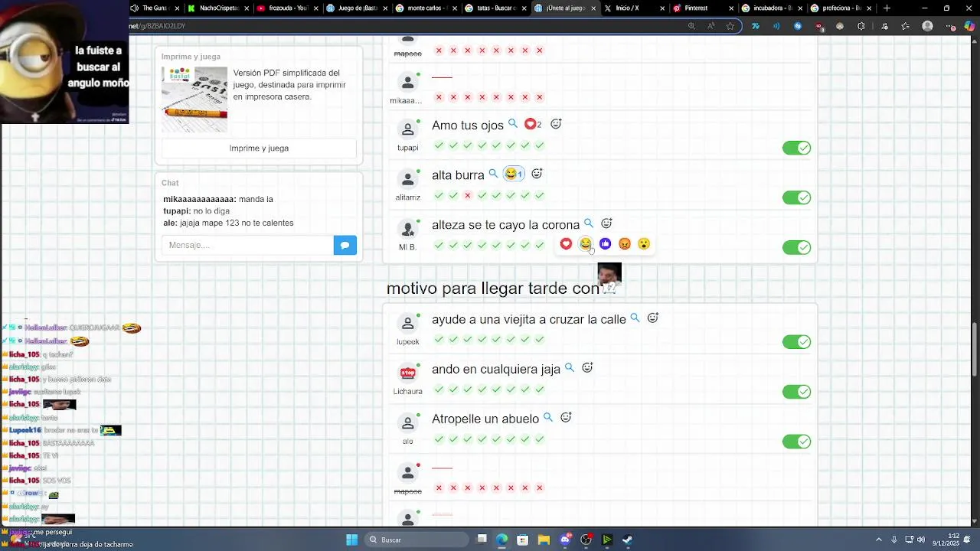Image resolution: width=980 pixels, height=551 pixels.
Task: Click the Basta PDF game thumbnail
Action: (x=194, y=99)
